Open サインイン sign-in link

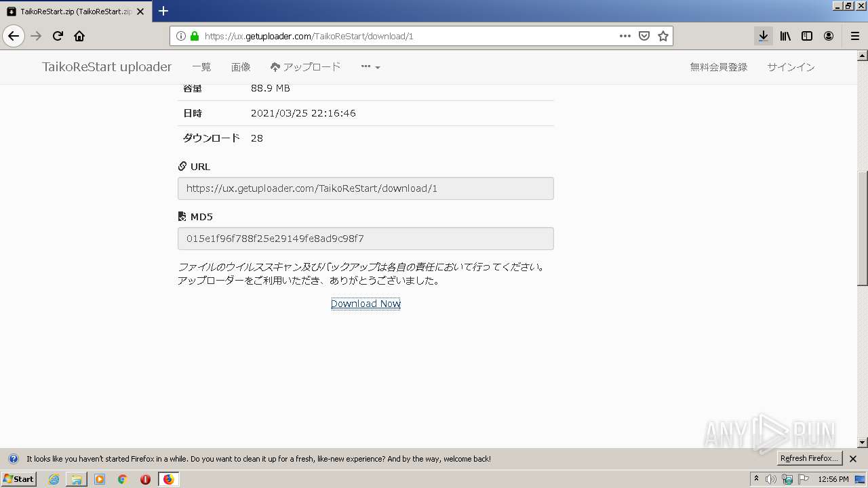pyautogui.click(x=791, y=67)
